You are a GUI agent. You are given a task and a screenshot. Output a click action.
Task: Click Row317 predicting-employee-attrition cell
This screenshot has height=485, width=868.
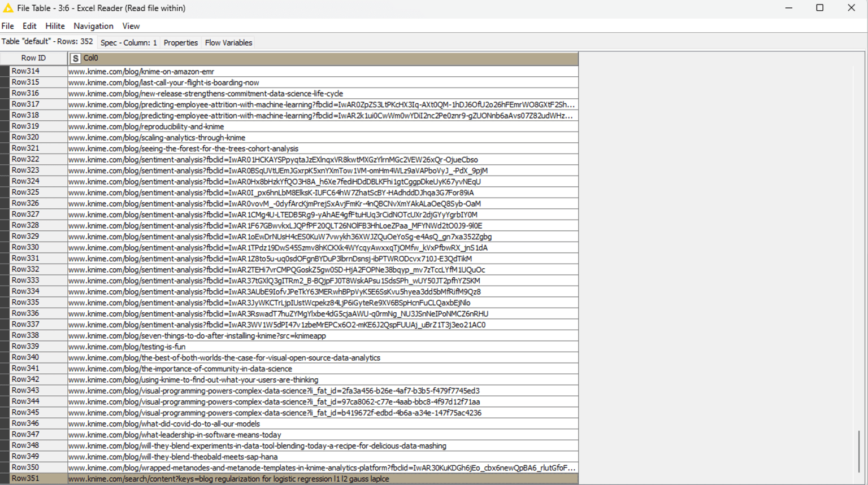[323, 104]
